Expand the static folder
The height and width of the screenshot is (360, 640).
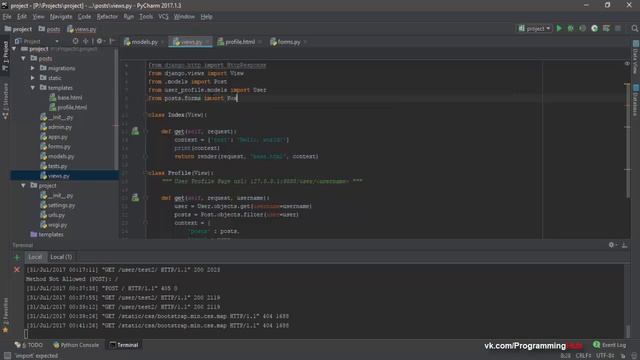click(33, 78)
